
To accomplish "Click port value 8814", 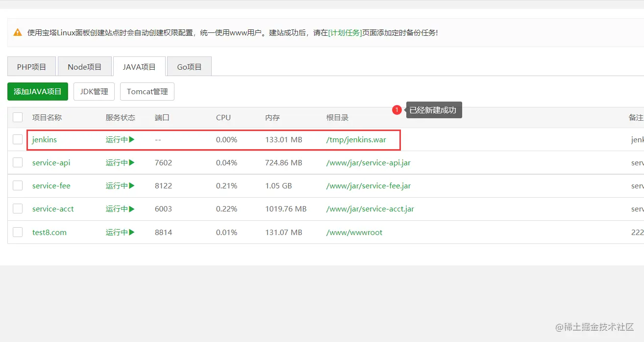I will [x=163, y=232].
